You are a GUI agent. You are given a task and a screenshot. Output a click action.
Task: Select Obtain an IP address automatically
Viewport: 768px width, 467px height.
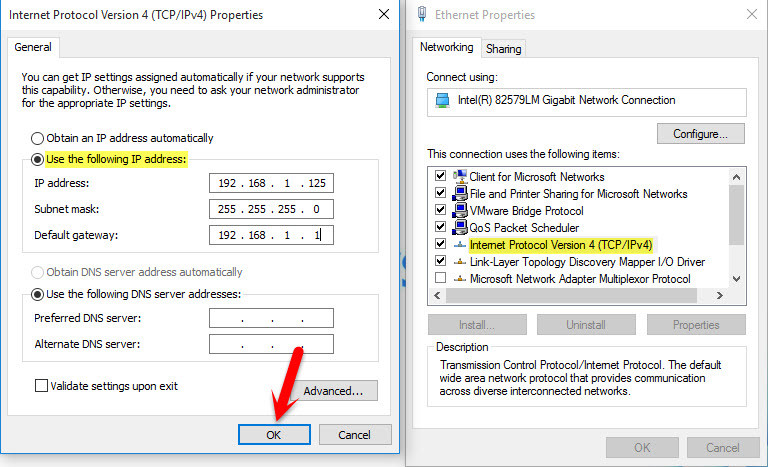pos(38,138)
